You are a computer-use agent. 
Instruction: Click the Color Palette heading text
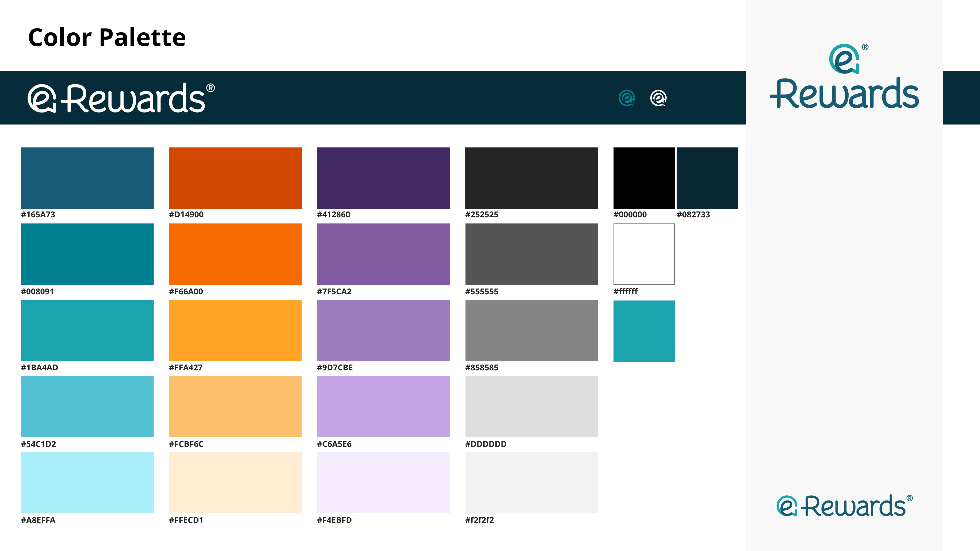tap(107, 38)
